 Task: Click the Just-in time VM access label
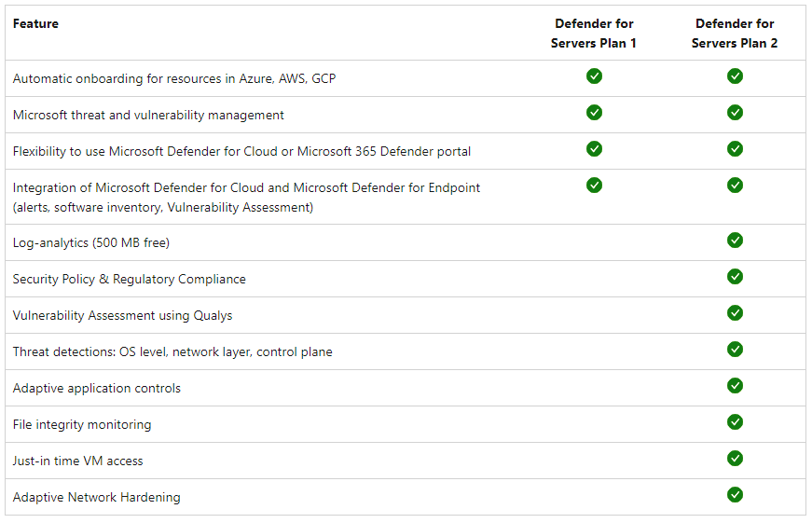pos(78,461)
